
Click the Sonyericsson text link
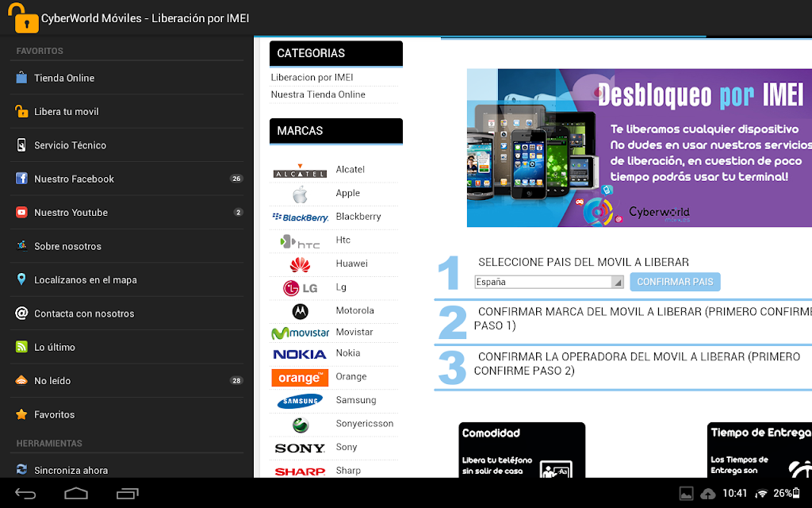tap(365, 424)
